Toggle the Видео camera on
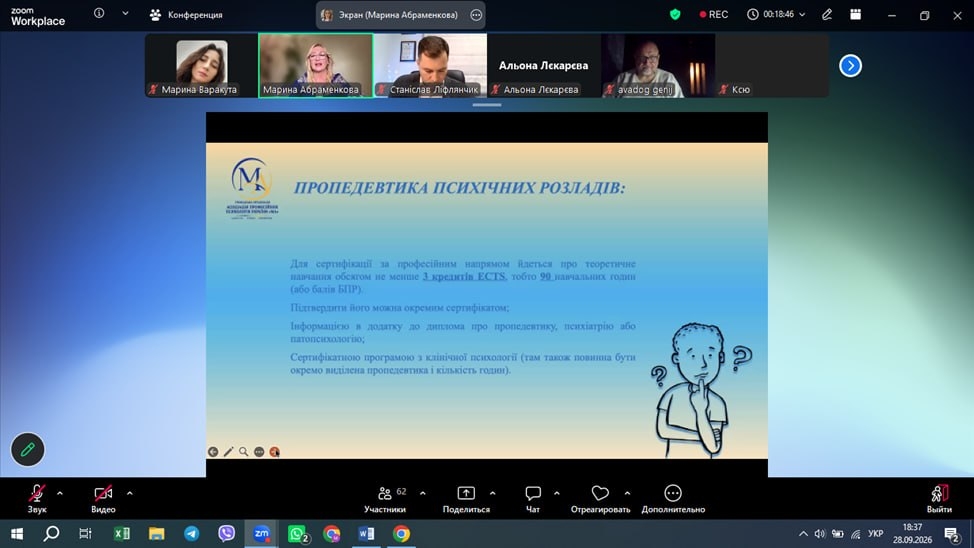 tap(103, 499)
